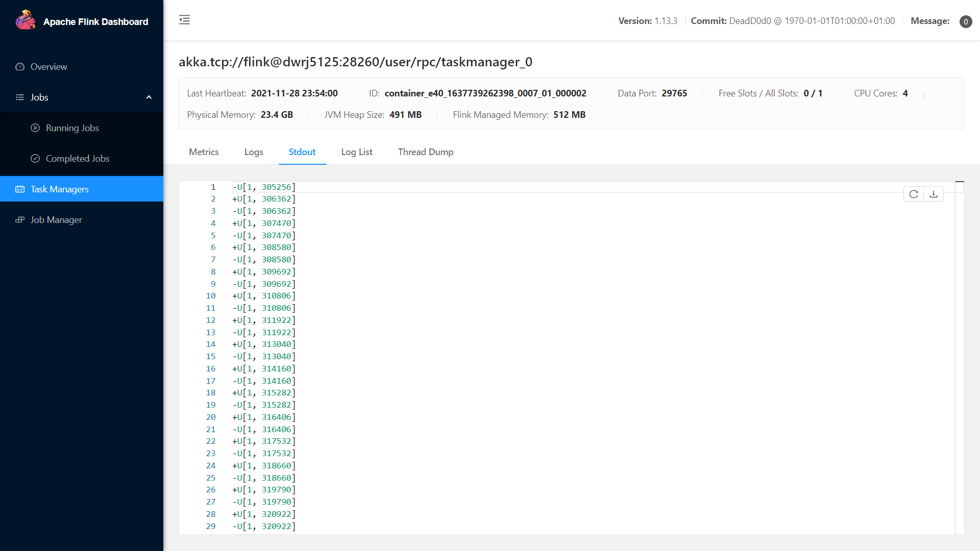This screenshot has width=980, height=551.
Task: Collapse the Jobs submenu chevron
Action: [149, 97]
